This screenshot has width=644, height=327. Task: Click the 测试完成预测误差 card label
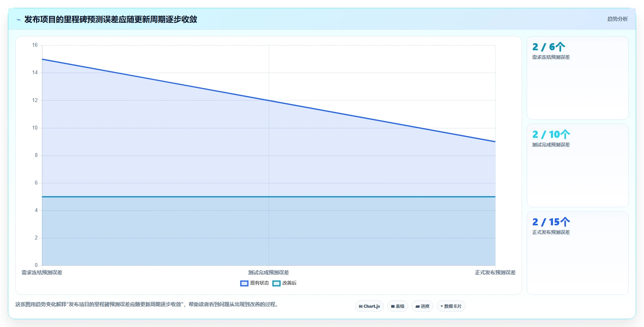551,145
